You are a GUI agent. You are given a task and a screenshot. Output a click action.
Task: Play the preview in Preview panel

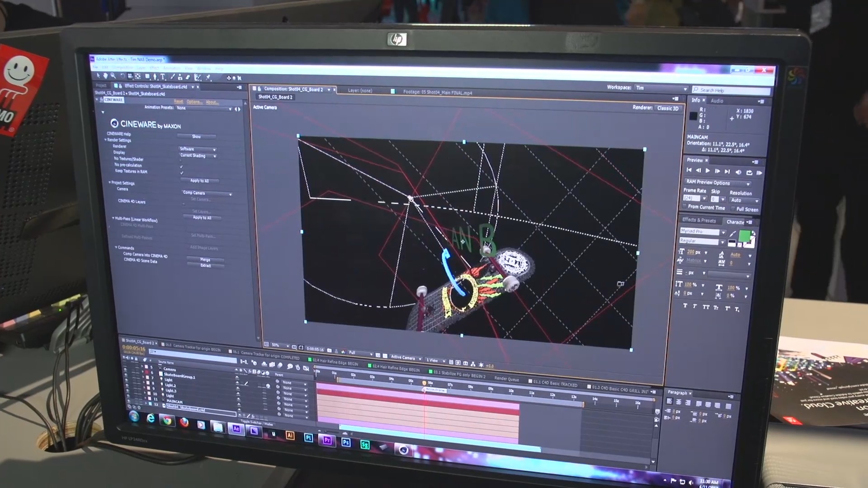(x=708, y=171)
